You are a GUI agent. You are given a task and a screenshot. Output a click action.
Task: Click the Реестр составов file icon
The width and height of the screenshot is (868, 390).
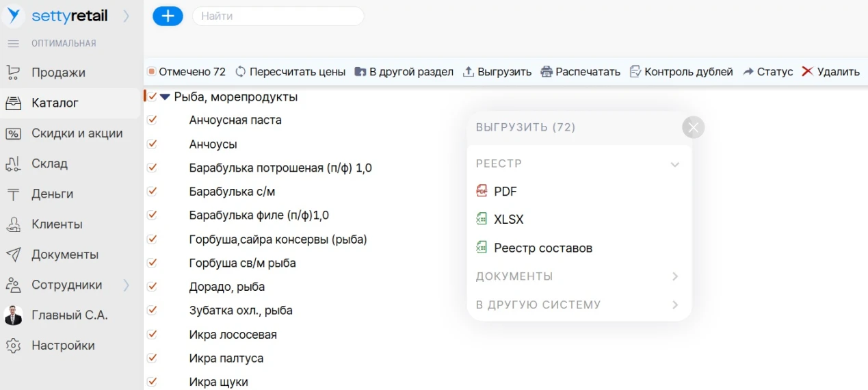482,248
